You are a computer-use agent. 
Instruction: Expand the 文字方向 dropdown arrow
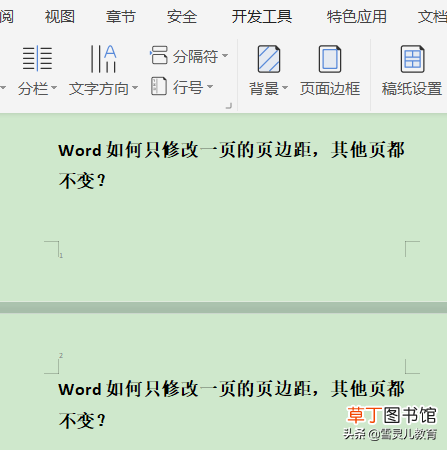[x=135, y=88]
